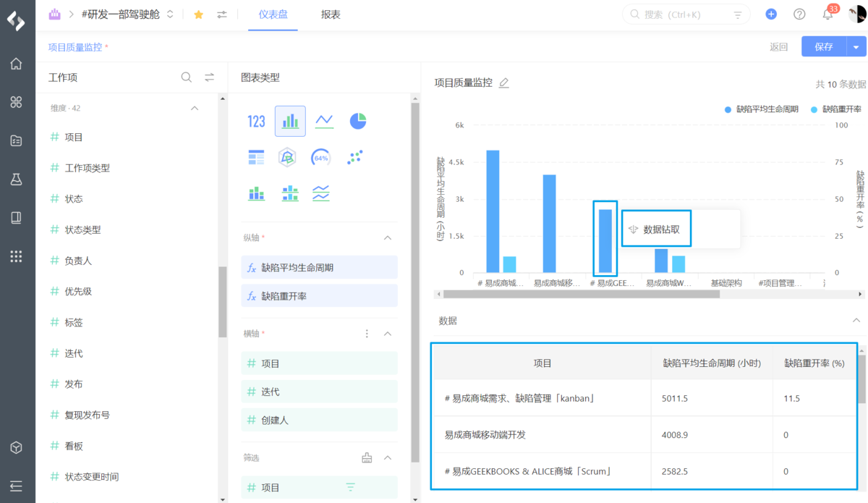
Task: Collapse the left sidebar using bottom icon
Action: [17, 486]
